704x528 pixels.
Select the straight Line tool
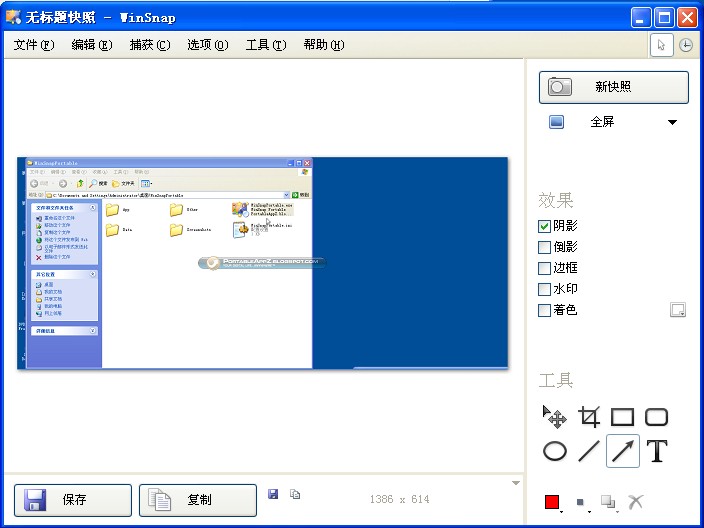click(x=589, y=451)
